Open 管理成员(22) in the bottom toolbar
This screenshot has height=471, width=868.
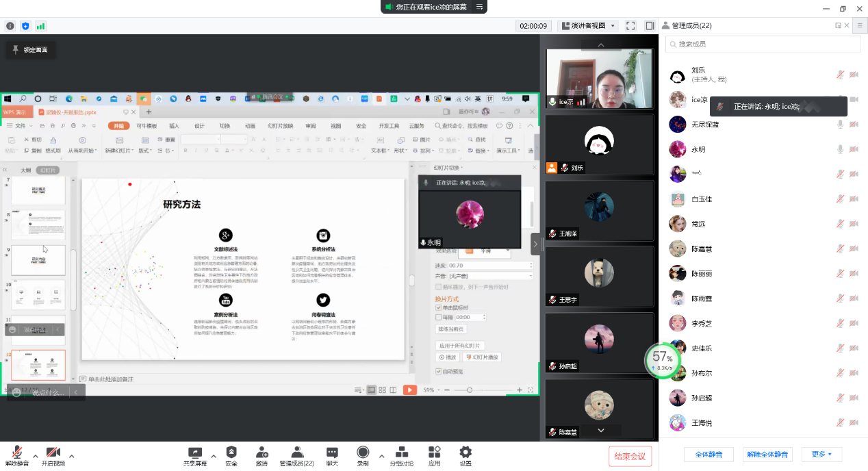coord(296,456)
